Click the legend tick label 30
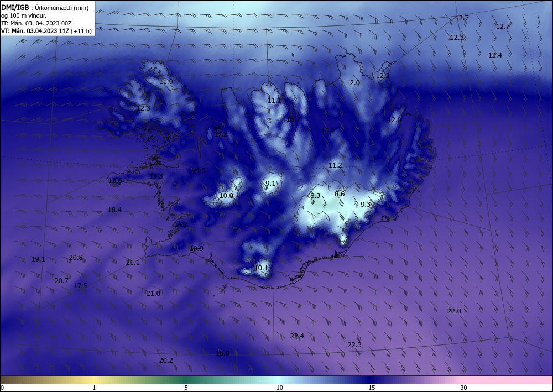553x392 pixels. pyautogui.click(x=464, y=388)
